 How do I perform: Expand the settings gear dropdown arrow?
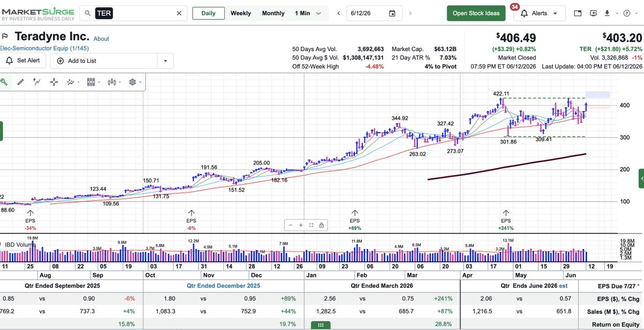[x=141, y=82]
